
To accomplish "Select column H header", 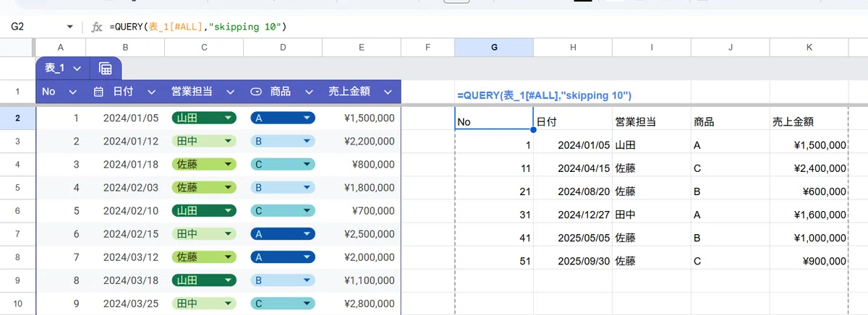I will click(x=573, y=48).
